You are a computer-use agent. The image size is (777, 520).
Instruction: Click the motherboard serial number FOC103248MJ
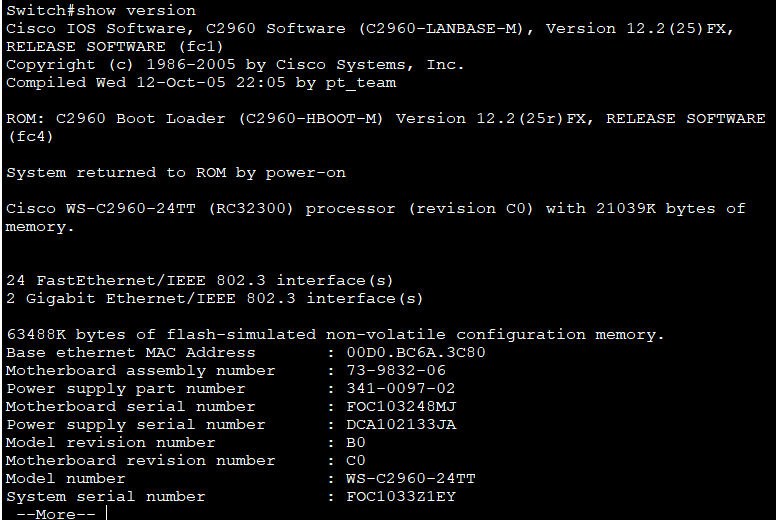point(401,406)
